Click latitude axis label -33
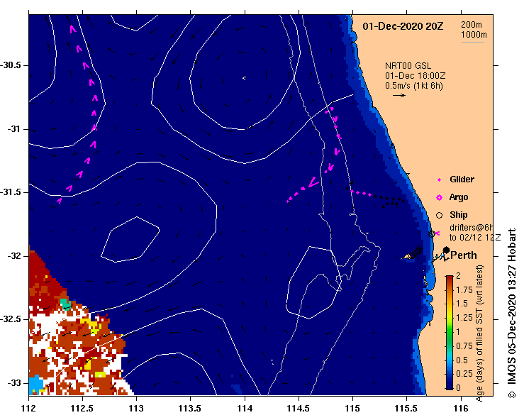 (15, 383)
